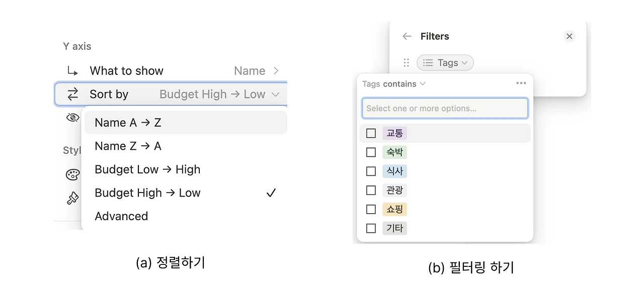Check the 쇼핑 tag checkbox
The width and height of the screenshot is (644, 290).
click(371, 209)
